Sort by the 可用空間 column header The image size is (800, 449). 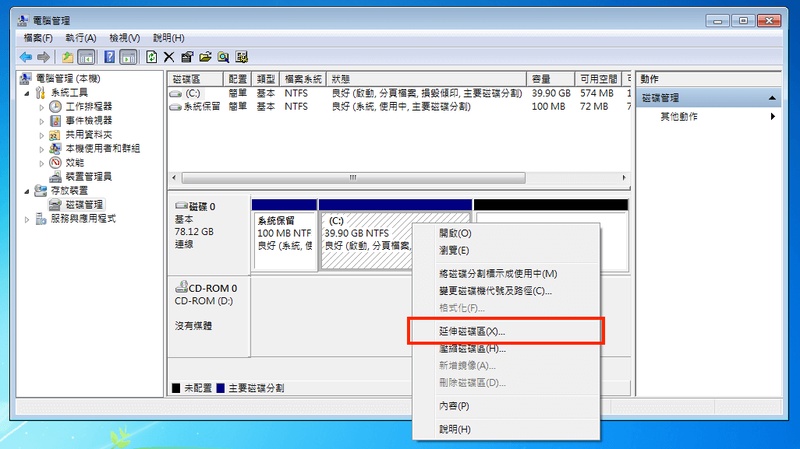coord(598,79)
